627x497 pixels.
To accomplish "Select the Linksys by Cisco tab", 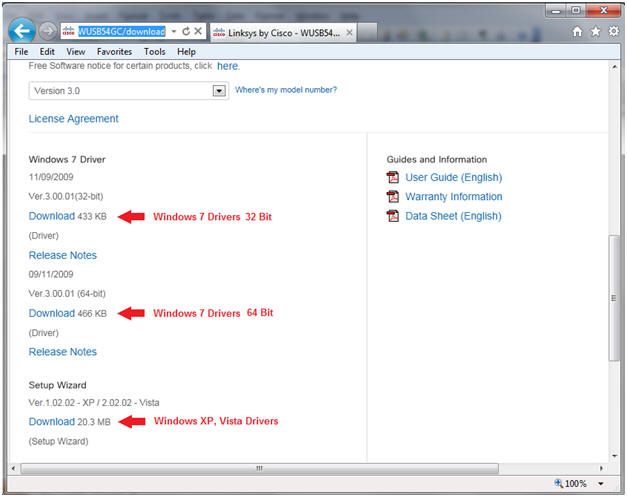I will 283,33.
